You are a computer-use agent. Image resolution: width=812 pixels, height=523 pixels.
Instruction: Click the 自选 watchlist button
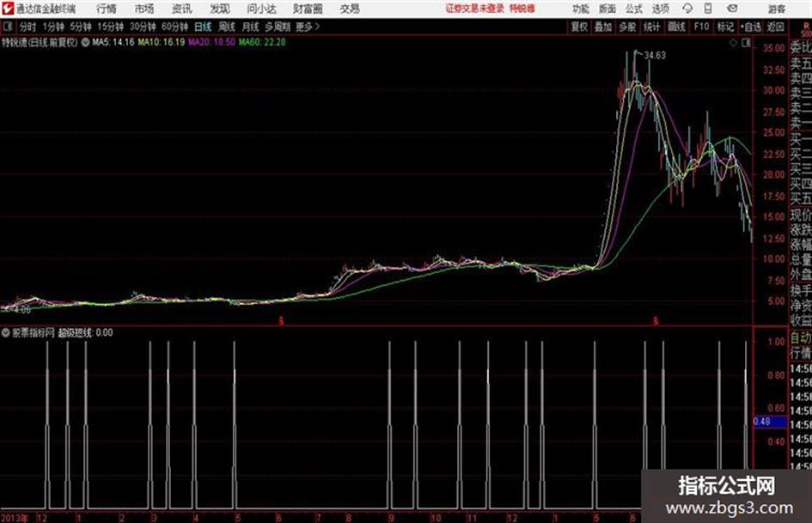750,27
